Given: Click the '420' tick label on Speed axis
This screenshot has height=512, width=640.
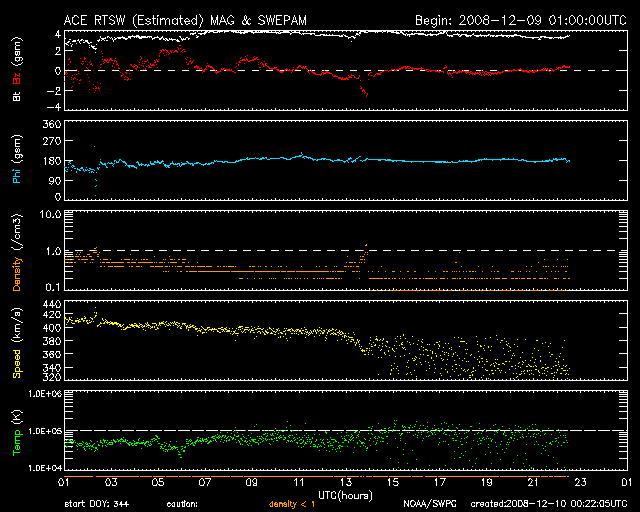Looking at the screenshot, I should point(52,315).
